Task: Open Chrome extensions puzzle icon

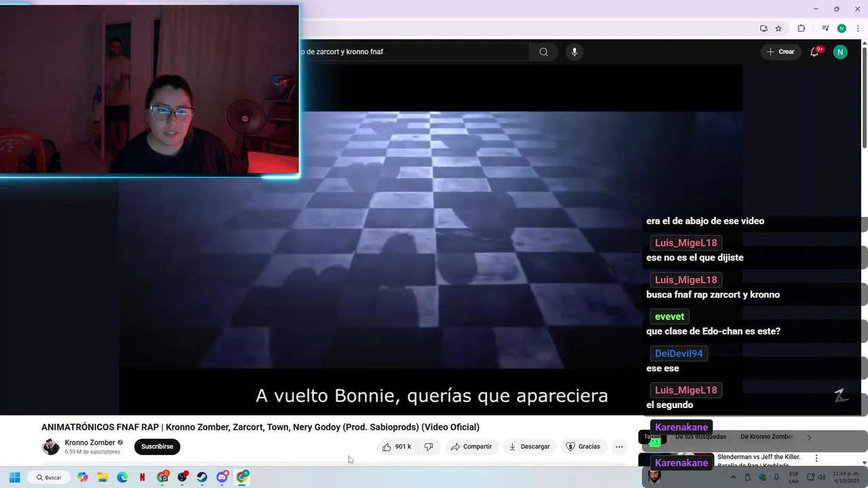Action: click(802, 28)
